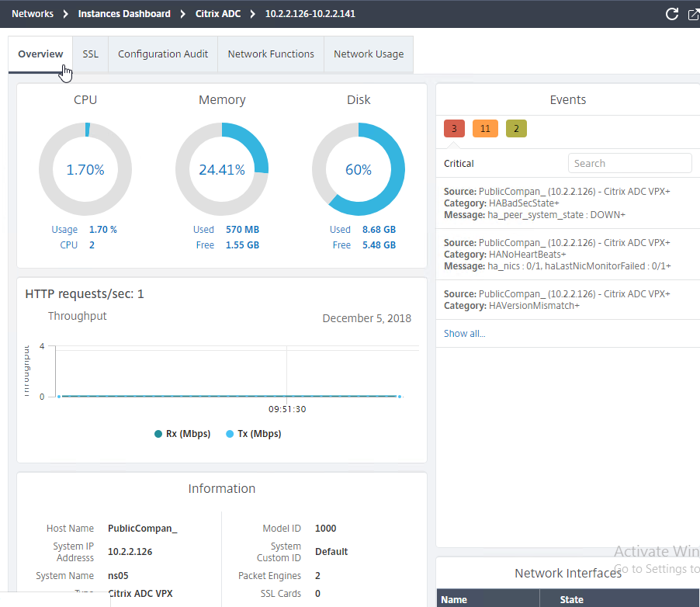The width and height of the screenshot is (700, 607).
Task: Click the System IP 10.2.2.126 value
Action: pos(130,552)
